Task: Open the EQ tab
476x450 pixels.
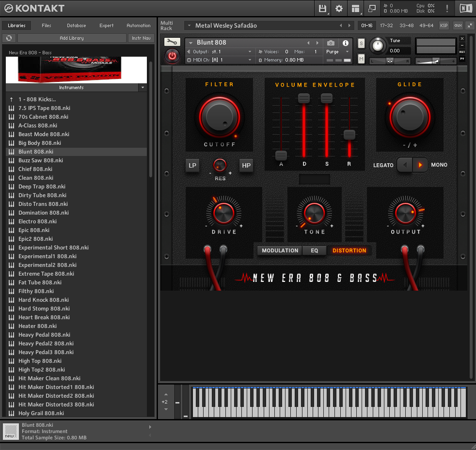Action: pos(315,250)
